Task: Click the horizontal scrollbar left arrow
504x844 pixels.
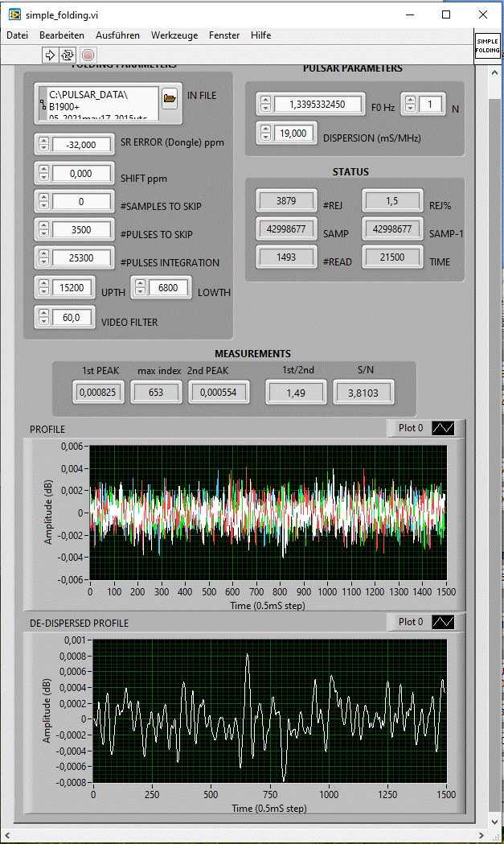Action: 6,836
